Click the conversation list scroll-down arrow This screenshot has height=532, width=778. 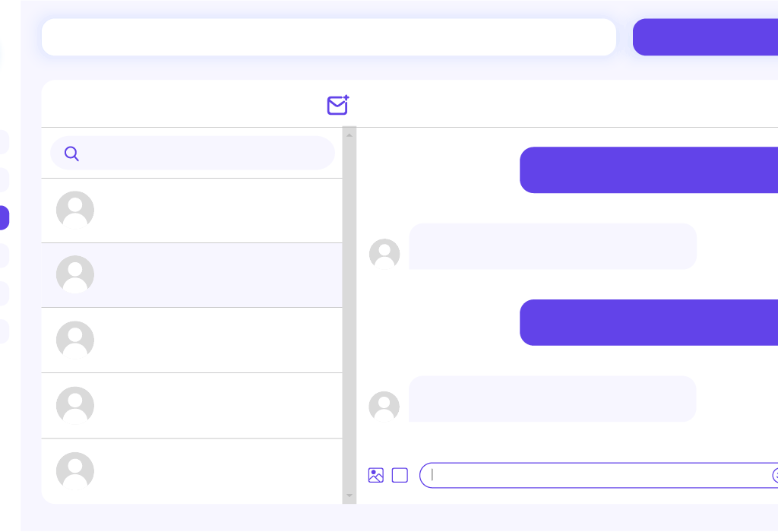click(349, 496)
